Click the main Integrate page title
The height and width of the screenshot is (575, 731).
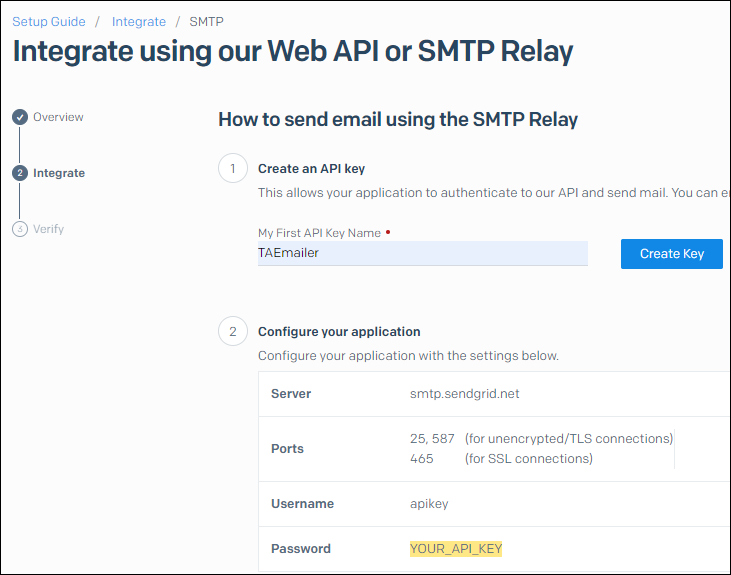(x=293, y=51)
